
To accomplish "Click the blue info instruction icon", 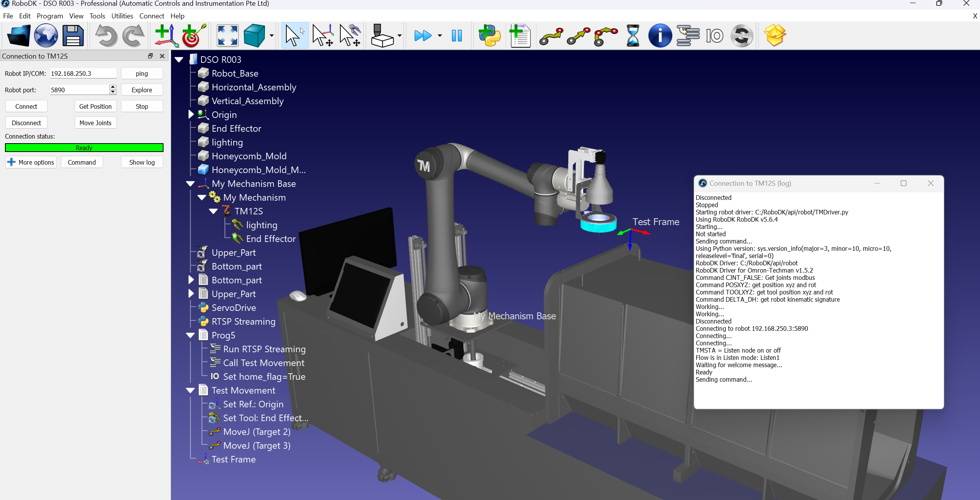I will [x=659, y=36].
